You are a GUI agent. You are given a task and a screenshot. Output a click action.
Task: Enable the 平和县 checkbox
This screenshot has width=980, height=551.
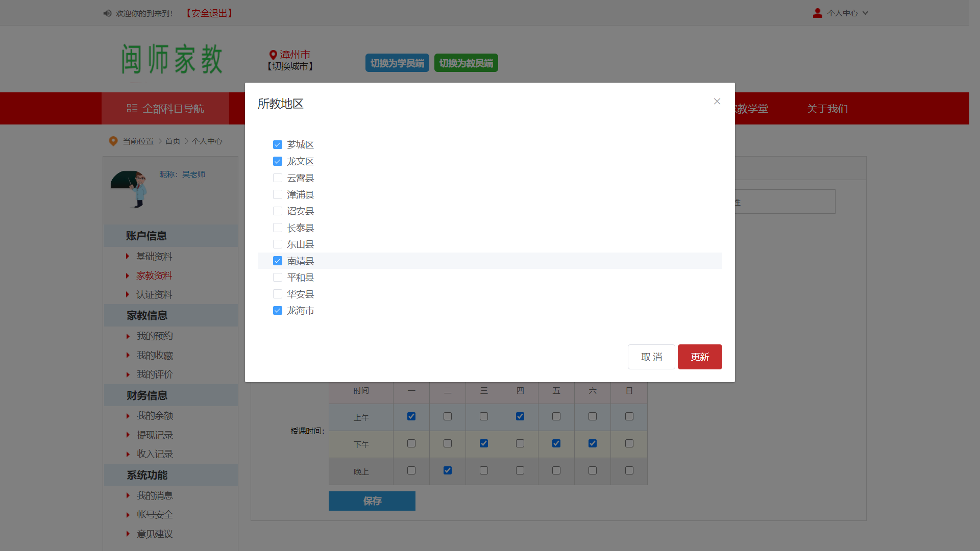point(278,278)
